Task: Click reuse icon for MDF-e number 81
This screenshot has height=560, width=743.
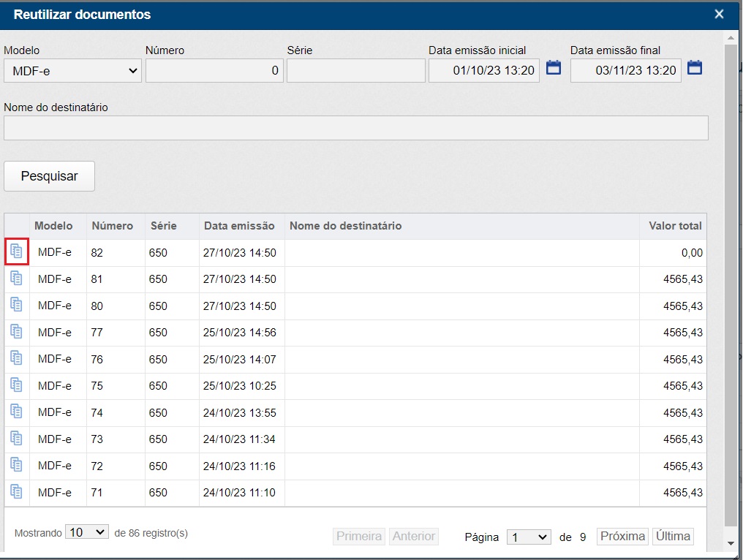Action: click(16, 279)
